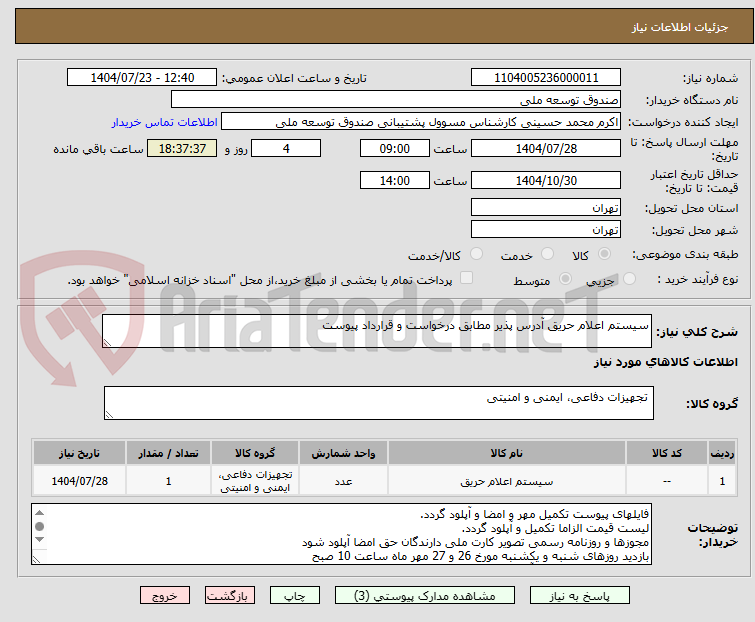Screen dimensions: 755x622
Task: Click the delivery province field 'تهران'
Action: (x=546, y=207)
